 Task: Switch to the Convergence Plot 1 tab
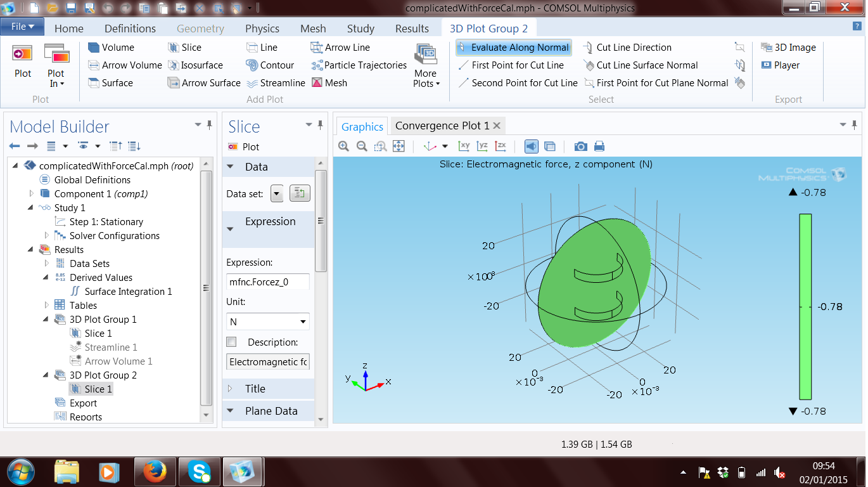pyautogui.click(x=442, y=126)
